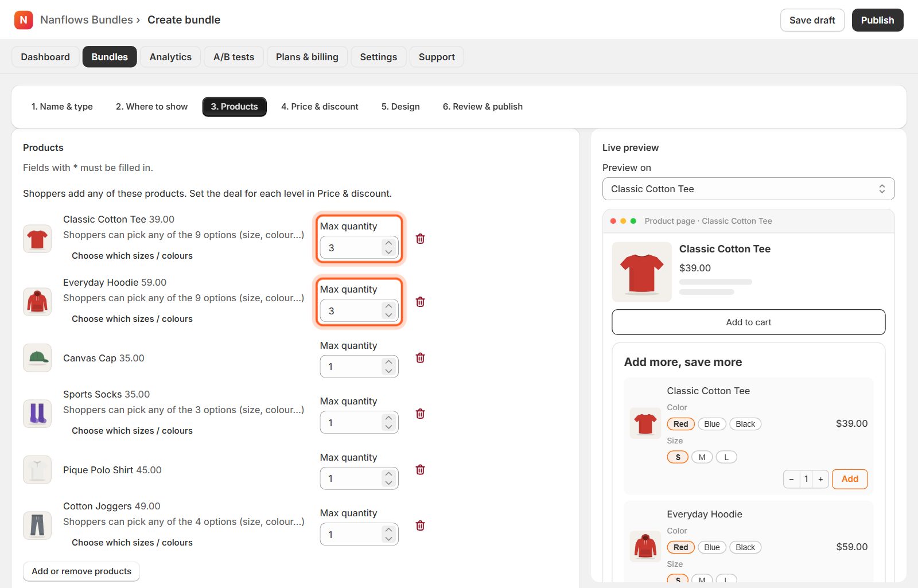The width and height of the screenshot is (918, 588).
Task: Click the Everyday Hoodie thumbnail in product list
Action: (37, 302)
